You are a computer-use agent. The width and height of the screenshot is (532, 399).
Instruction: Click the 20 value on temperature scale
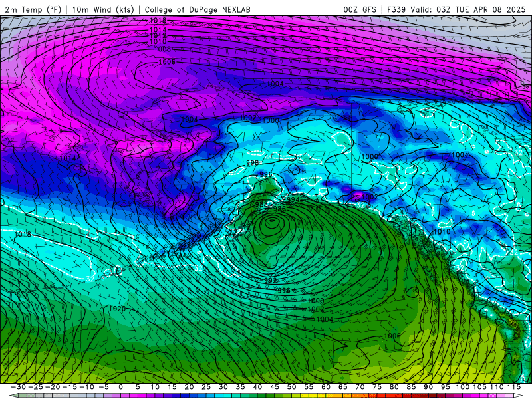189,387
